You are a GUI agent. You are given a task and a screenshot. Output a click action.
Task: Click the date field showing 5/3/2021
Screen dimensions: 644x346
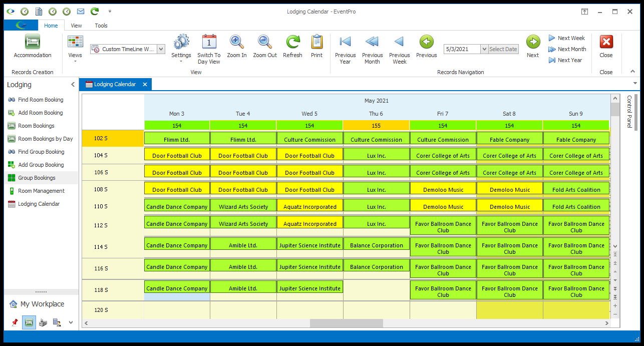coord(462,49)
